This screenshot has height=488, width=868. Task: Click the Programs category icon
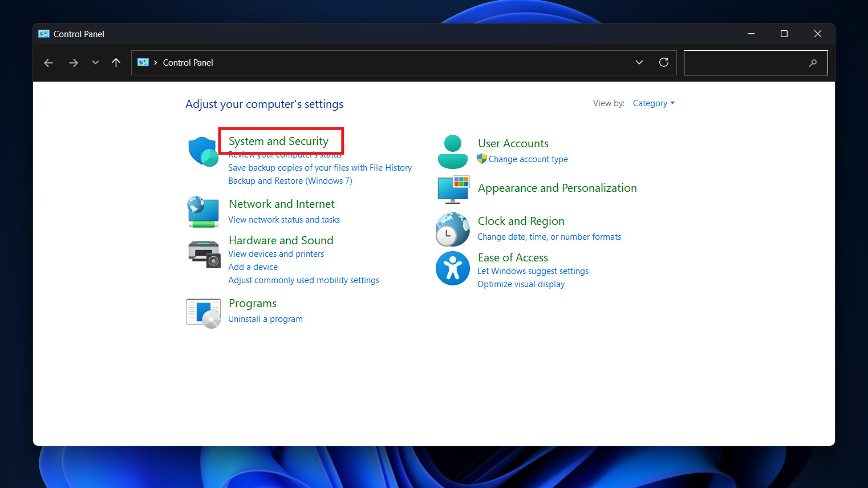click(x=203, y=313)
